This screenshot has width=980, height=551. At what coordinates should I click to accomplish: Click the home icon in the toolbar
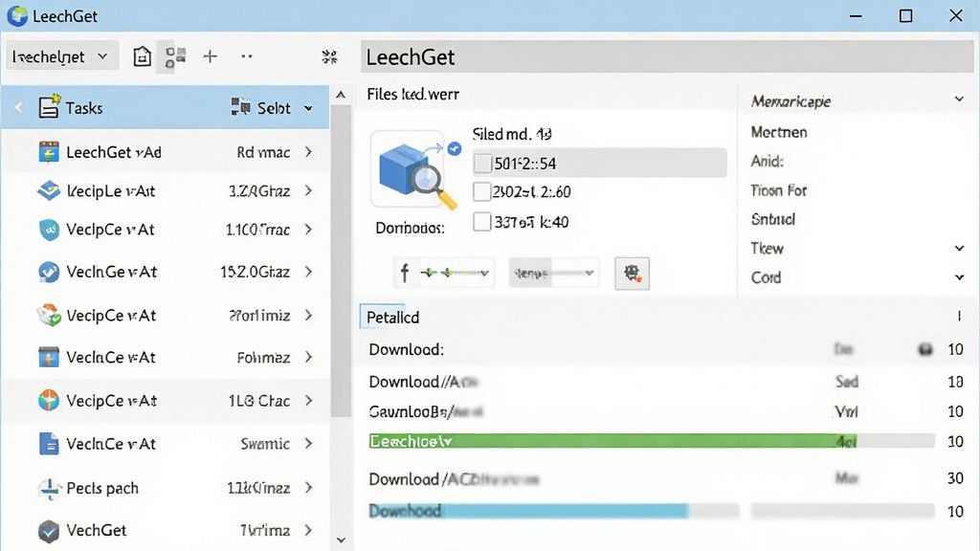142,56
